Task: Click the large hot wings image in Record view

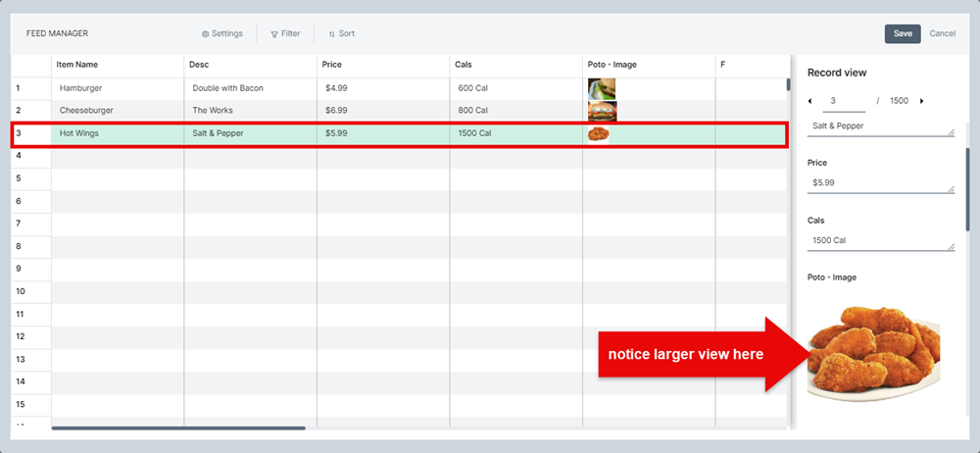Action: point(874,352)
